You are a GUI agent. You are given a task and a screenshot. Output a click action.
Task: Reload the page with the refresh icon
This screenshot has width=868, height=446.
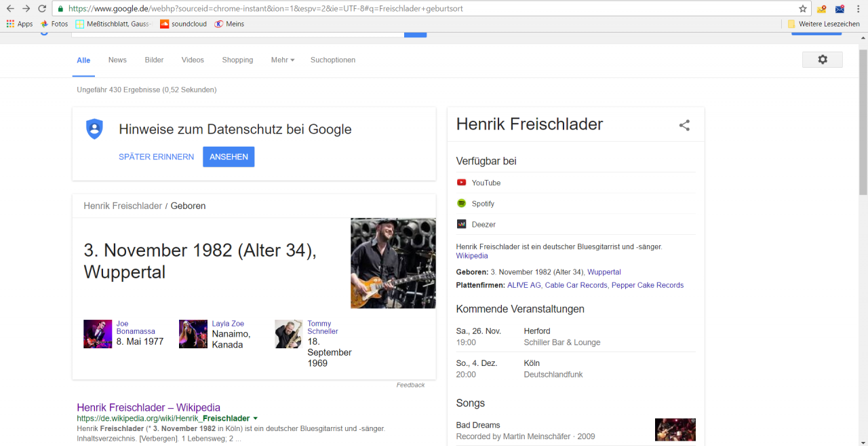pos(42,9)
